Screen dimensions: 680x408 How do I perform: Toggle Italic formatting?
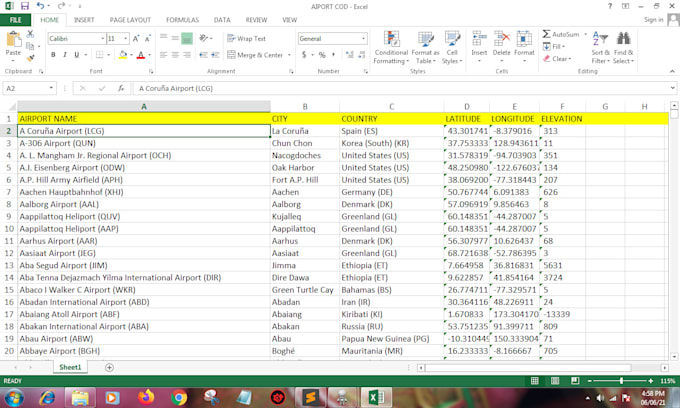(65, 55)
